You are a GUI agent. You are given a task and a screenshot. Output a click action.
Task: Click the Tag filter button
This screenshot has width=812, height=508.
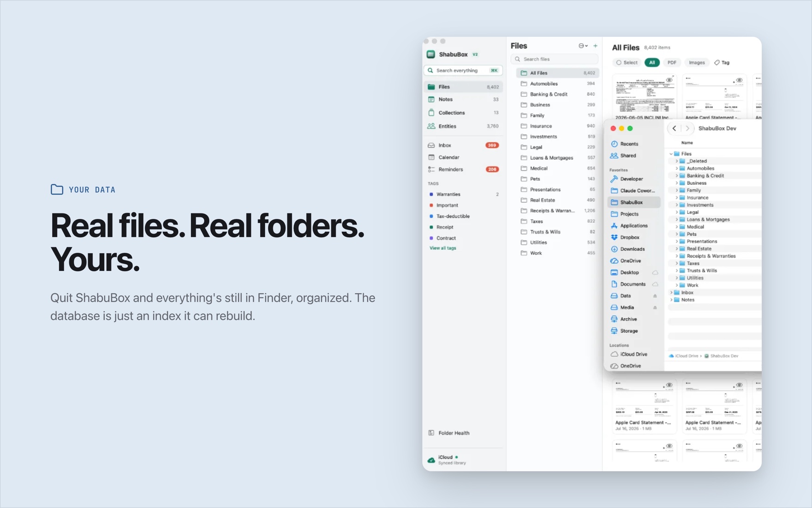pos(722,62)
